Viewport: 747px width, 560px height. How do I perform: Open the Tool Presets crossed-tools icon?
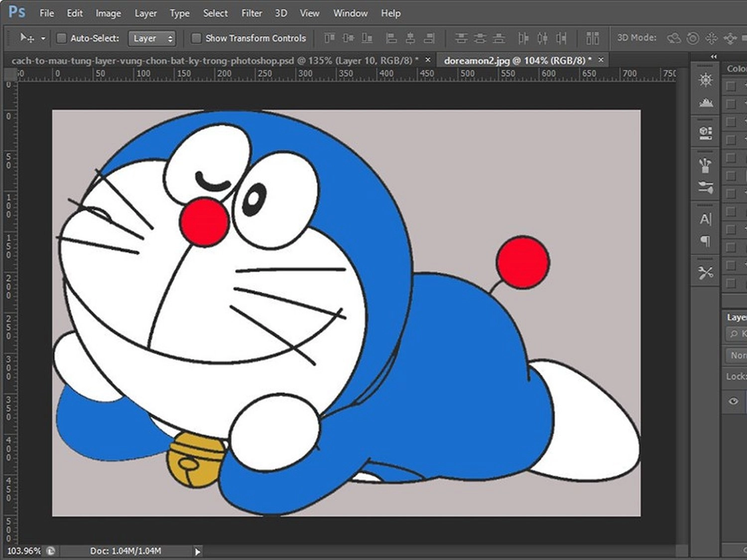(x=705, y=272)
